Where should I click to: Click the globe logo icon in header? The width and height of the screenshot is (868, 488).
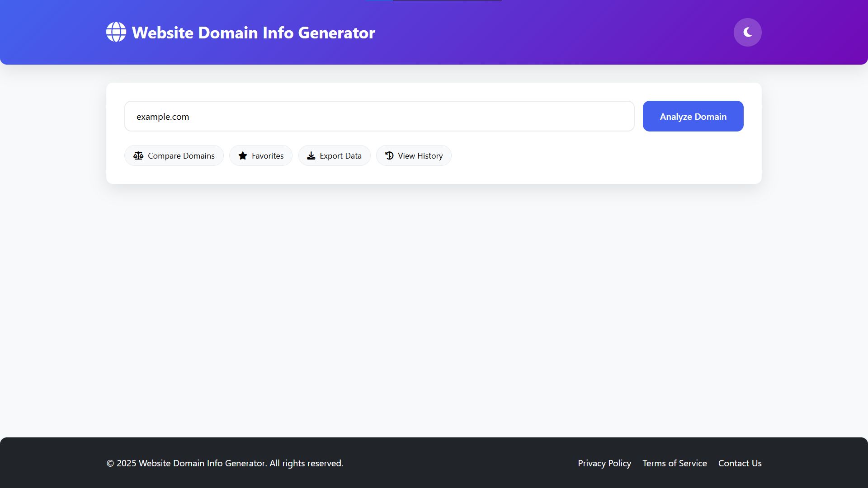tap(116, 32)
